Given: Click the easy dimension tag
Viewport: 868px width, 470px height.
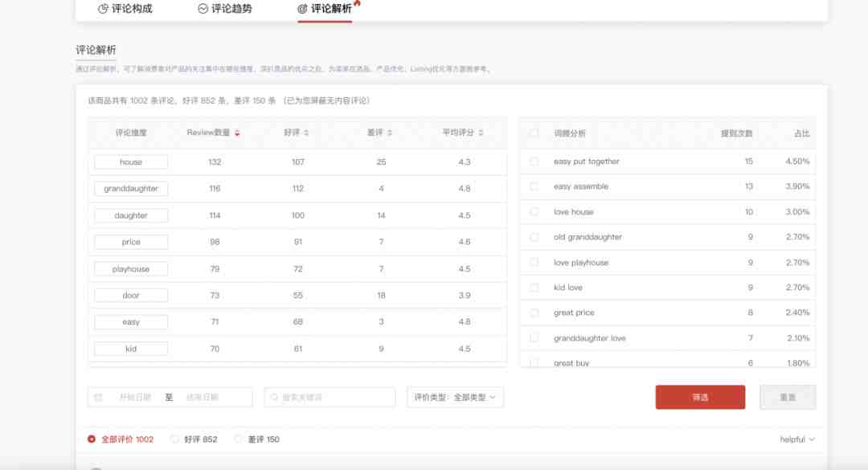Looking at the screenshot, I should click(131, 322).
